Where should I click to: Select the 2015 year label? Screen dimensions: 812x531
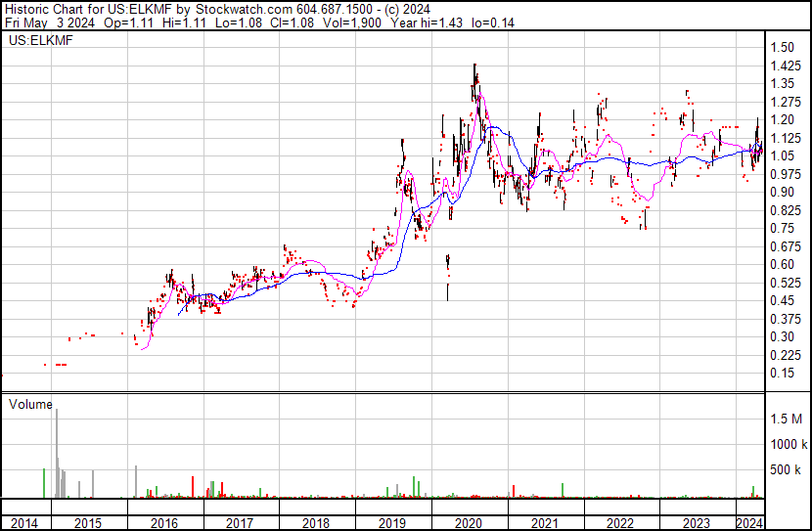point(87,523)
